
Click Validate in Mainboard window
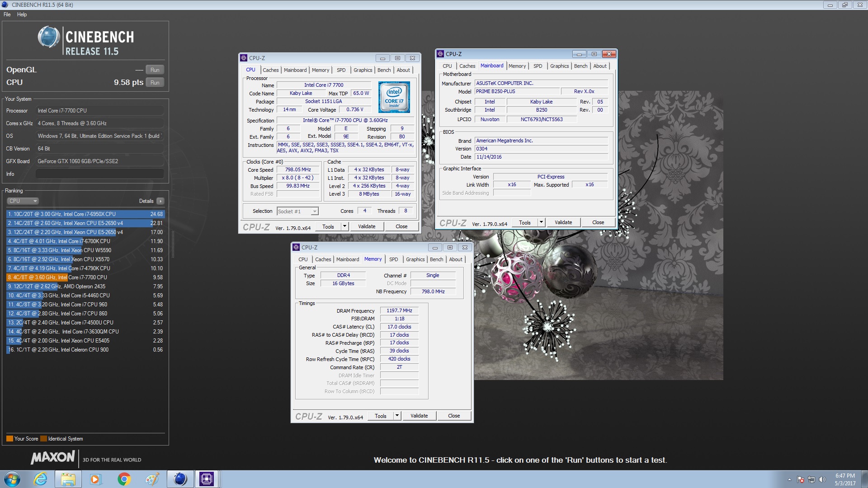pyautogui.click(x=563, y=223)
